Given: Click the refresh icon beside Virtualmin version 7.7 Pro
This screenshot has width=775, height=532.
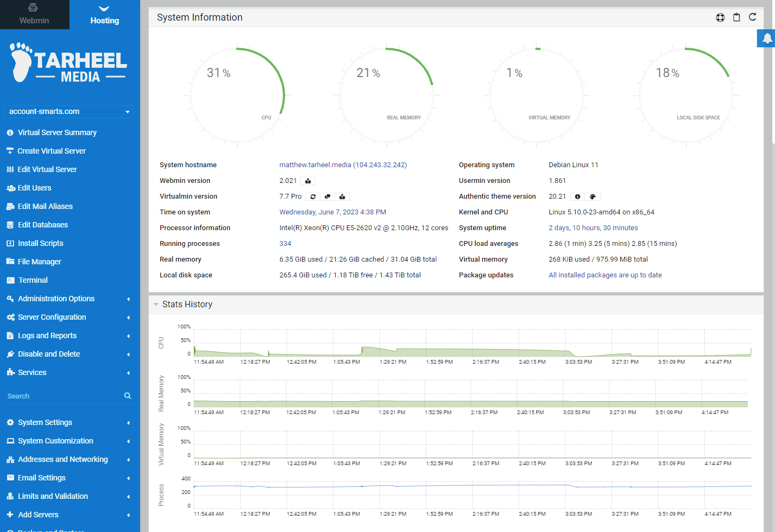Looking at the screenshot, I should (313, 197).
